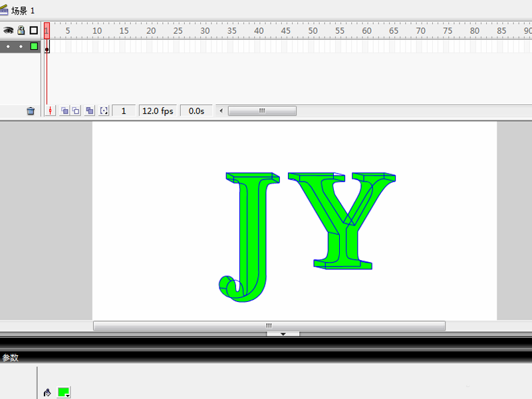Click the edit multiple frames button
This screenshot has height=399, width=532.
tap(90, 110)
